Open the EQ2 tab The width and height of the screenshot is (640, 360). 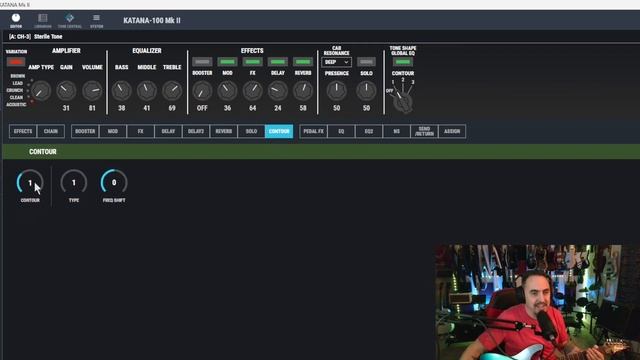pos(369,131)
